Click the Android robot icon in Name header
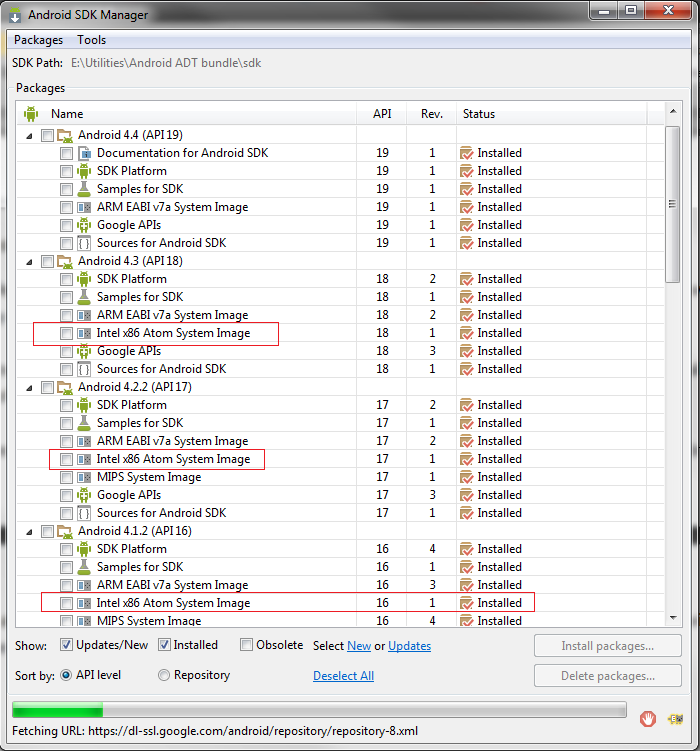700x751 pixels. coord(31,114)
